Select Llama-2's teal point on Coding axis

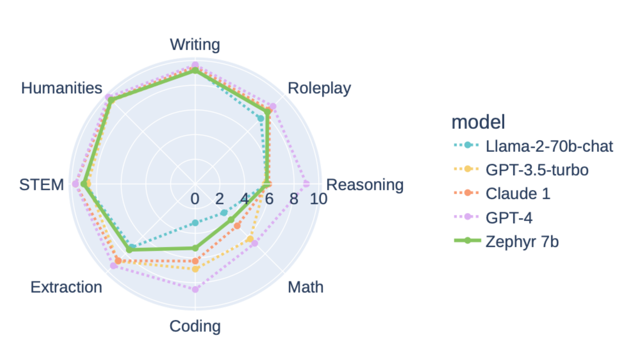pyautogui.click(x=195, y=223)
